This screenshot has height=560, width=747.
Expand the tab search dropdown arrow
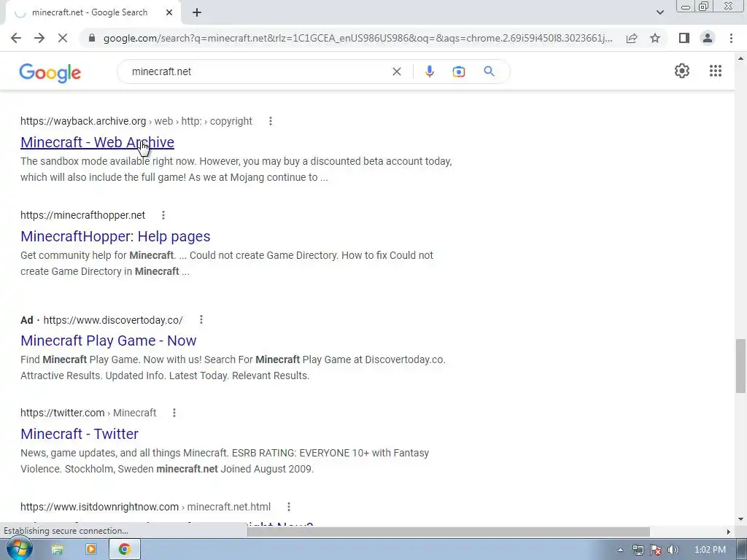tap(659, 12)
